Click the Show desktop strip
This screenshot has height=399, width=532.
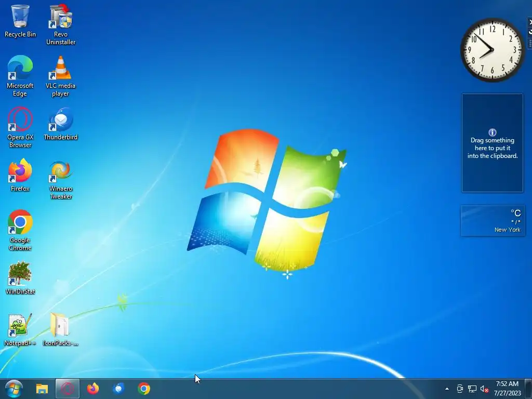(528, 389)
